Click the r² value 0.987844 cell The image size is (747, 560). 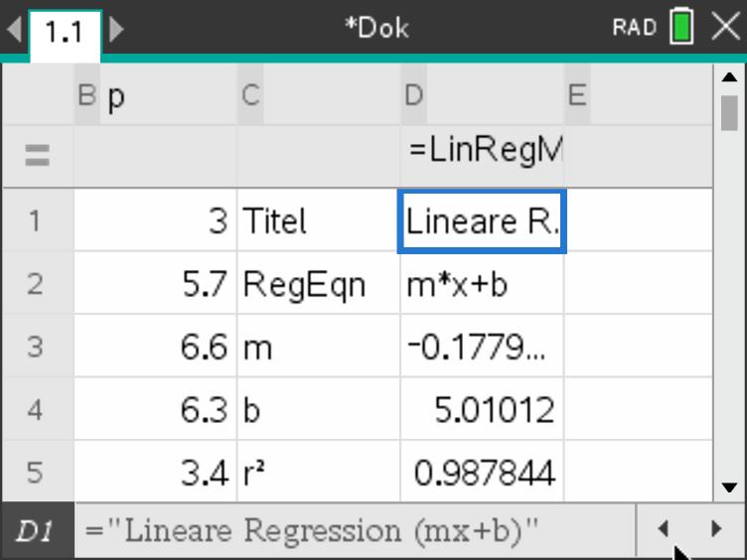coord(482,472)
